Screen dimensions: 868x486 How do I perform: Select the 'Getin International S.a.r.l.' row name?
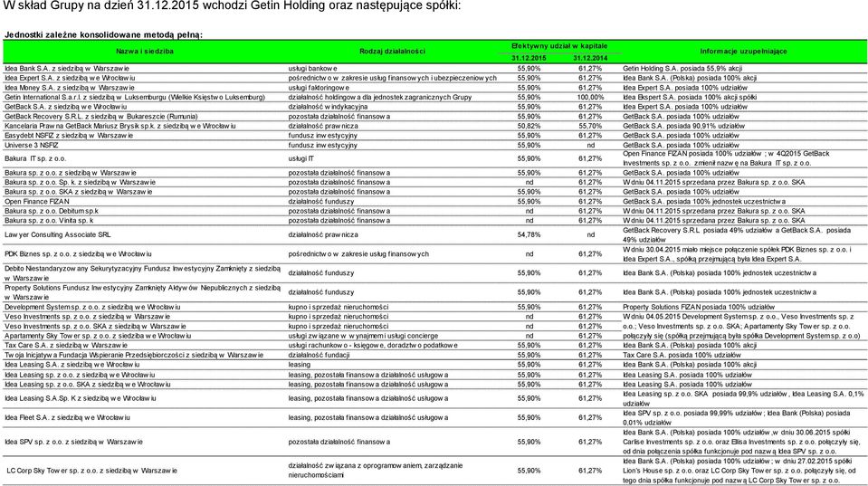tap(135, 97)
